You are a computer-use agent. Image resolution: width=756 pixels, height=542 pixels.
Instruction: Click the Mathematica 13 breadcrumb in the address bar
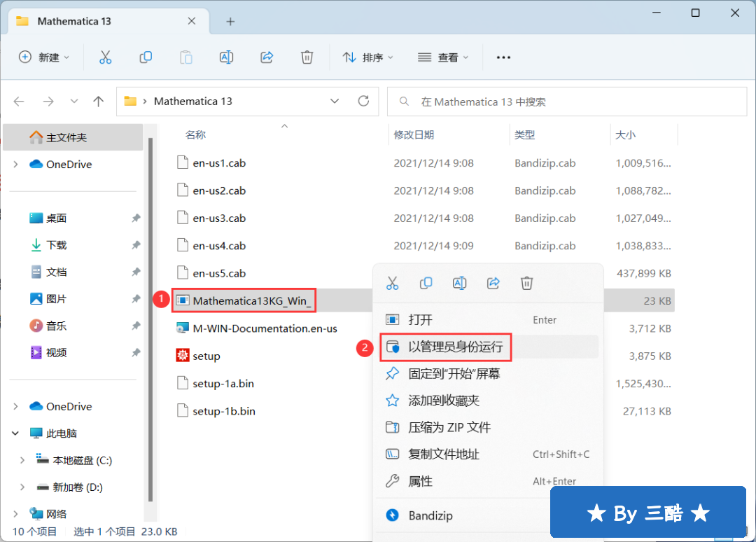(193, 102)
